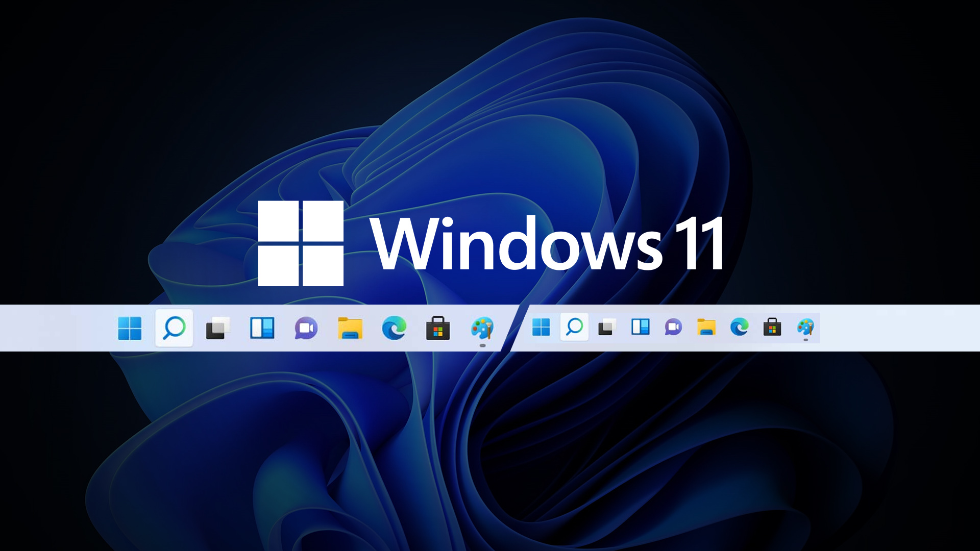Switch to Paint on the larger taskbar
This screenshot has width=980, height=551.
pos(482,328)
